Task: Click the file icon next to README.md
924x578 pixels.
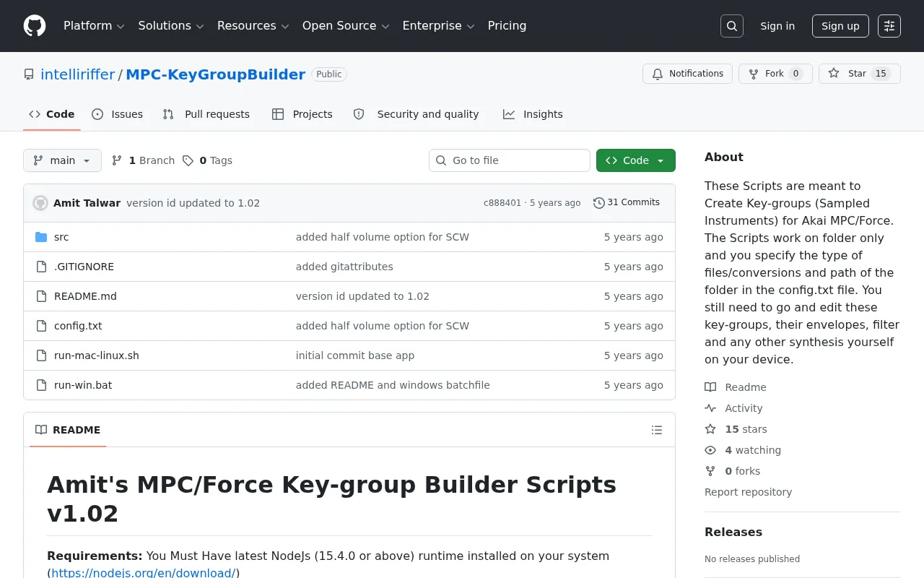Action: (41, 296)
